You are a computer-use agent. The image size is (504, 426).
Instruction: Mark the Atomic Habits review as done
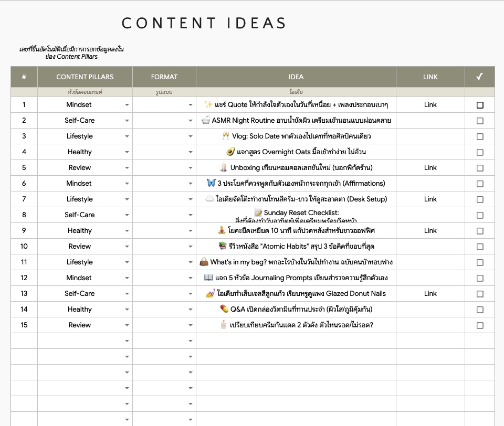[480, 247]
